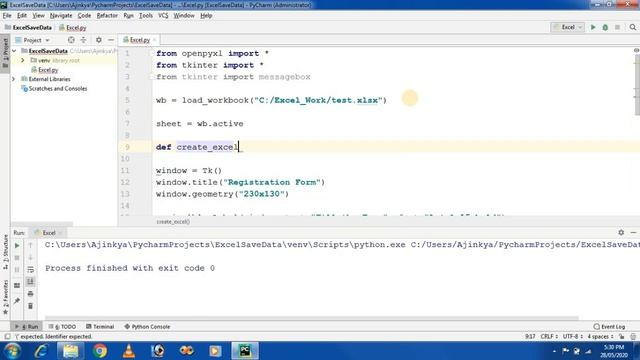Click the Excel.py breadcrumb in navigation bar
This screenshot has height=360, width=640.
pos(73,28)
